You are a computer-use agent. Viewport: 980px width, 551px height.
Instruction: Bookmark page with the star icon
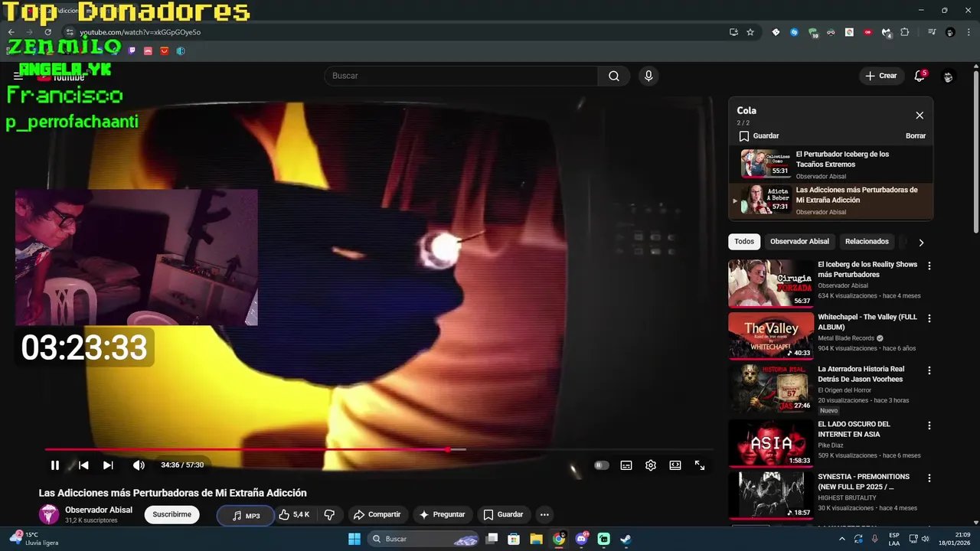pos(750,32)
